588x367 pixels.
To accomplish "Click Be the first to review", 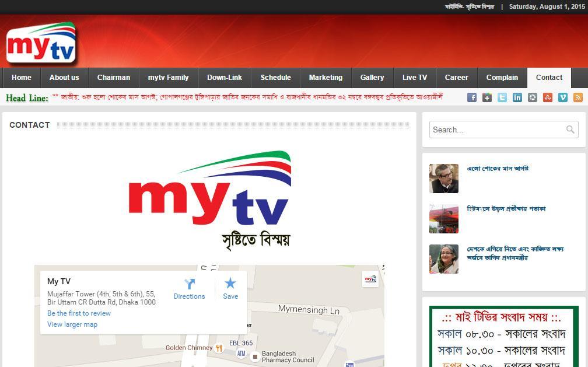I will tap(79, 313).
